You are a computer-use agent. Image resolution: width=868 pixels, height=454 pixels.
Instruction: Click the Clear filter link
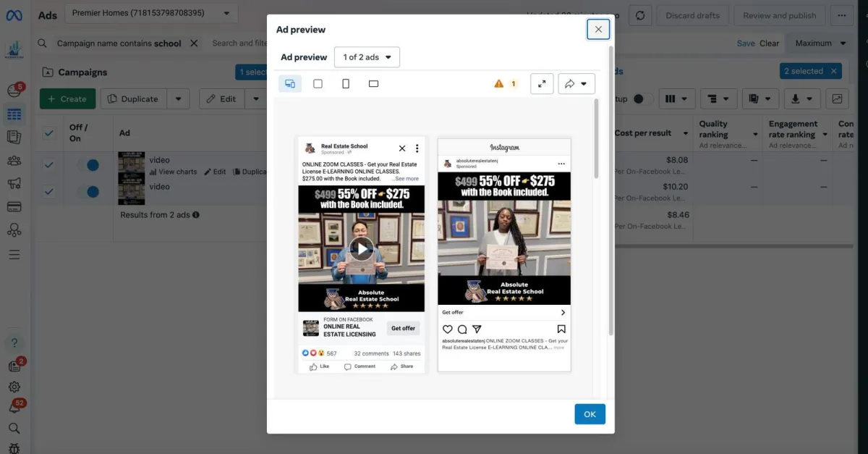(770, 43)
